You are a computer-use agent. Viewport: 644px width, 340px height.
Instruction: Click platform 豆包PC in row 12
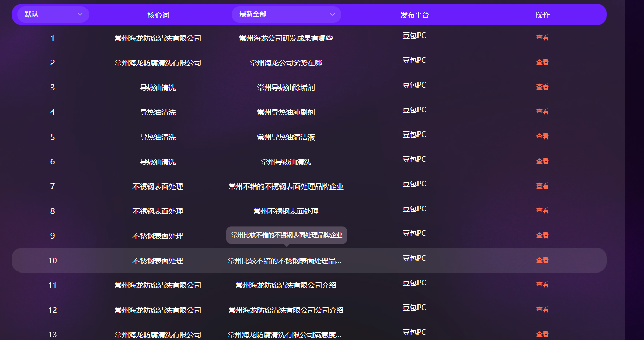414,308
